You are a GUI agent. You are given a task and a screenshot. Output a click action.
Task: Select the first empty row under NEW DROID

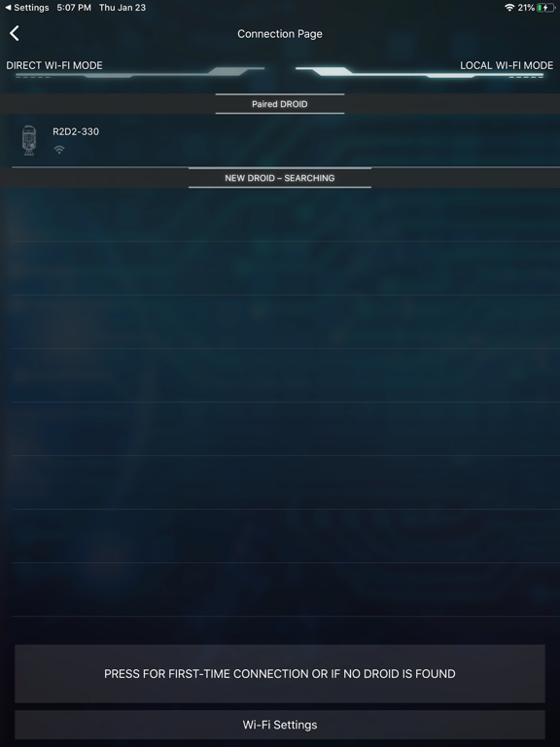[x=286, y=215]
